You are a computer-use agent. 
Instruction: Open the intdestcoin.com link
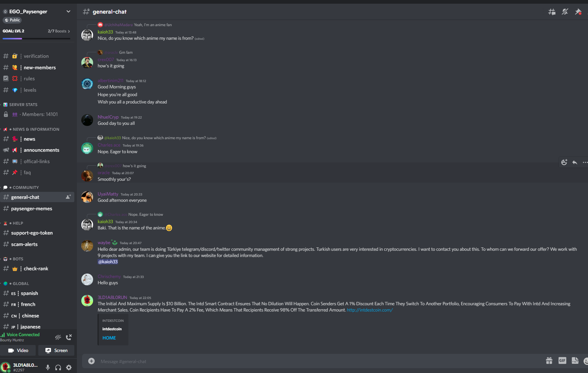[370, 310]
